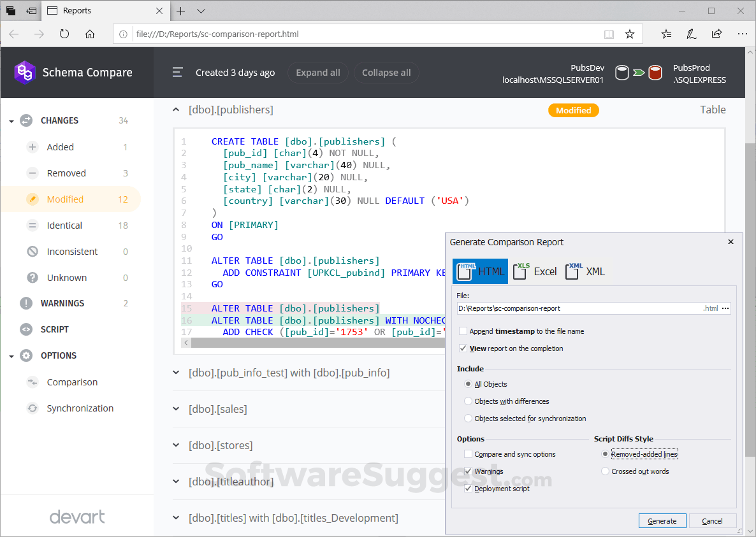Collapse the [dbo].[publishers] section
This screenshot has height=537, width=756.
click(x=176, y=109)
